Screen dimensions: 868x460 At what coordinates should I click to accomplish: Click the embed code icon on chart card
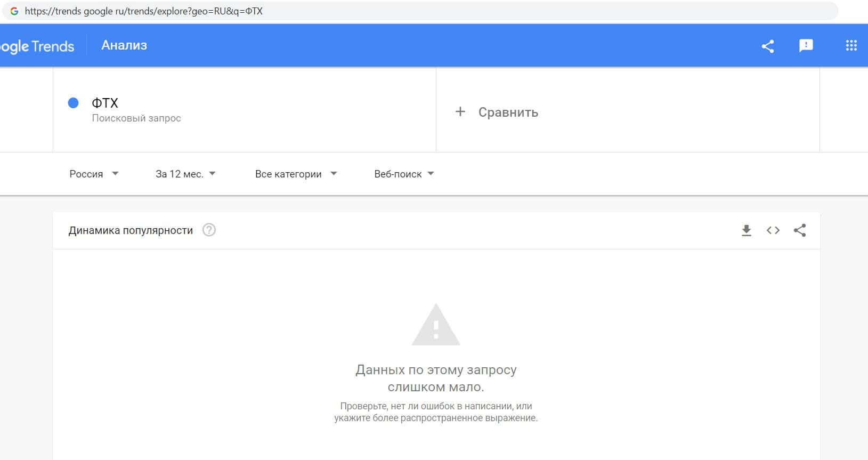(x=773, y=230)
